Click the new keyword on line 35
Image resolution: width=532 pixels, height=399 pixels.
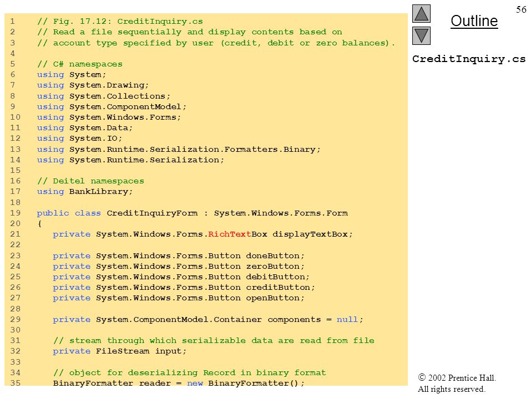click(x=195, y=383)
